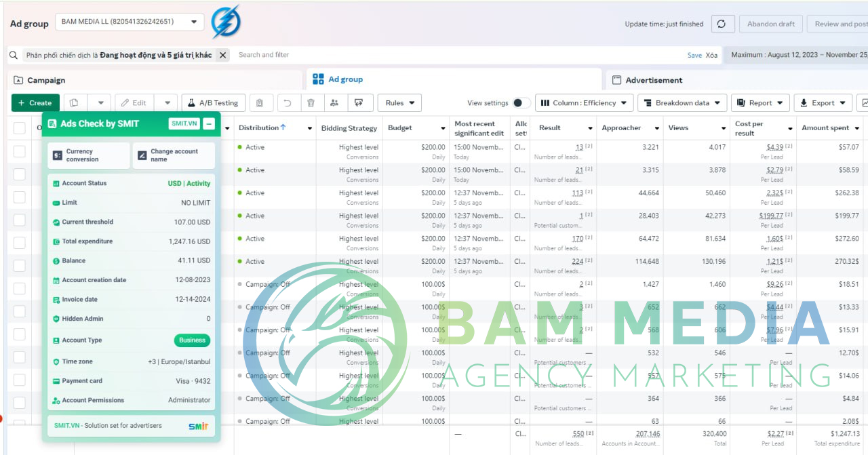868x455 pixels.
Task: Click the Distribution sort arrow
Action: tap(283, 127)
